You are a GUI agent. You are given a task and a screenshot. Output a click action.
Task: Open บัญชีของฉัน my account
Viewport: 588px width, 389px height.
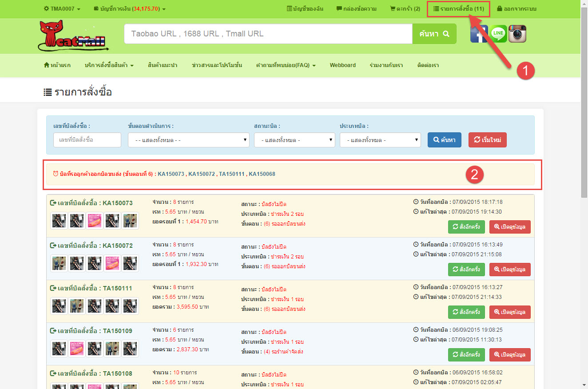[x=305, y=9]
